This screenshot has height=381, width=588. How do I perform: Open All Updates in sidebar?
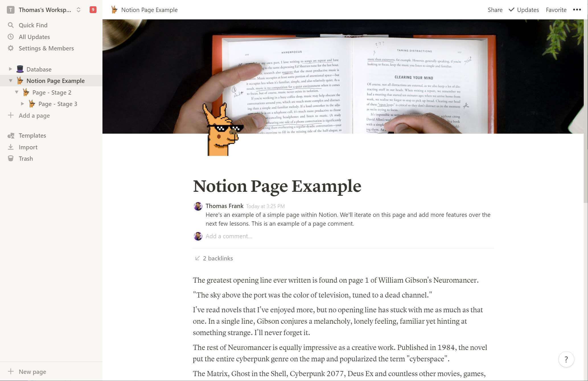tap(34, 36)
